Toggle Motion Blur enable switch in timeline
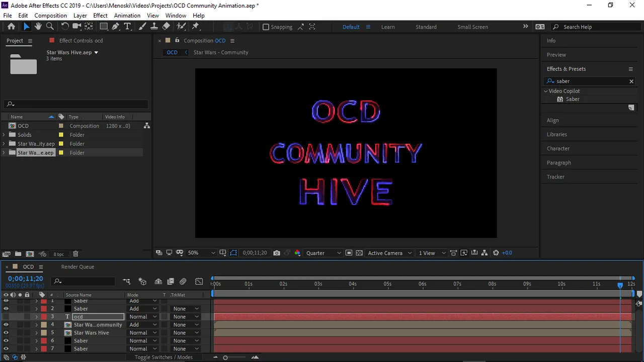Screen dimensions: 644x362 pos(183,282)
